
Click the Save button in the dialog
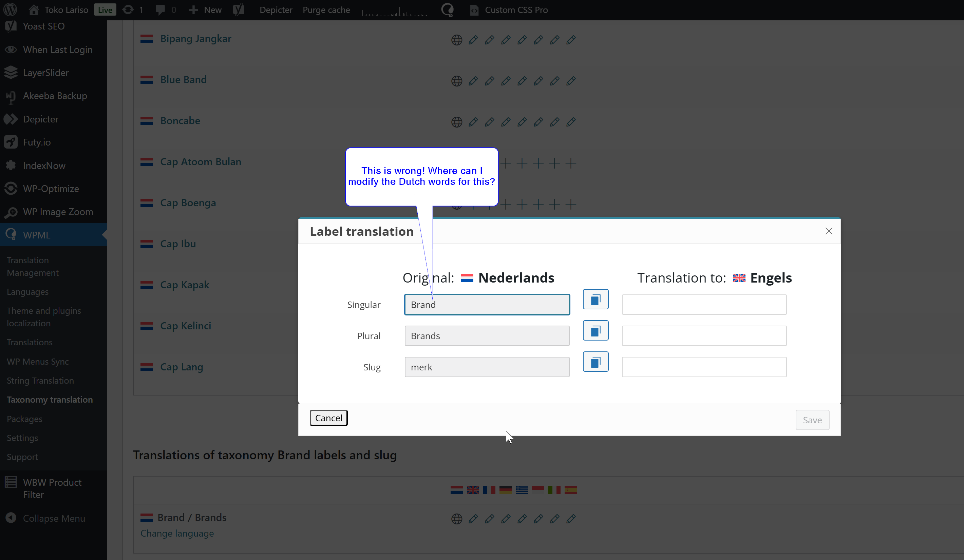click(x=812, y=420)
